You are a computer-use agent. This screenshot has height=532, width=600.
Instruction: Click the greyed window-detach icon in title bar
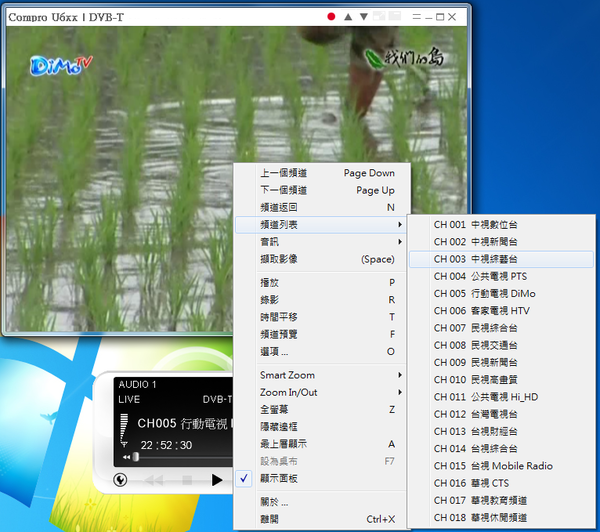(379, 16)
